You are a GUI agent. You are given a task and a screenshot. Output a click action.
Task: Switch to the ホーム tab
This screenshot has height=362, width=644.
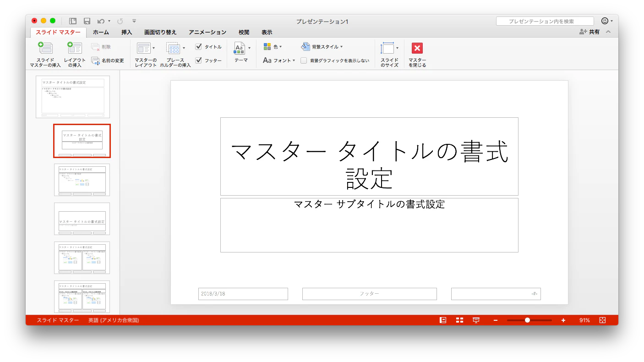point(101,33)
